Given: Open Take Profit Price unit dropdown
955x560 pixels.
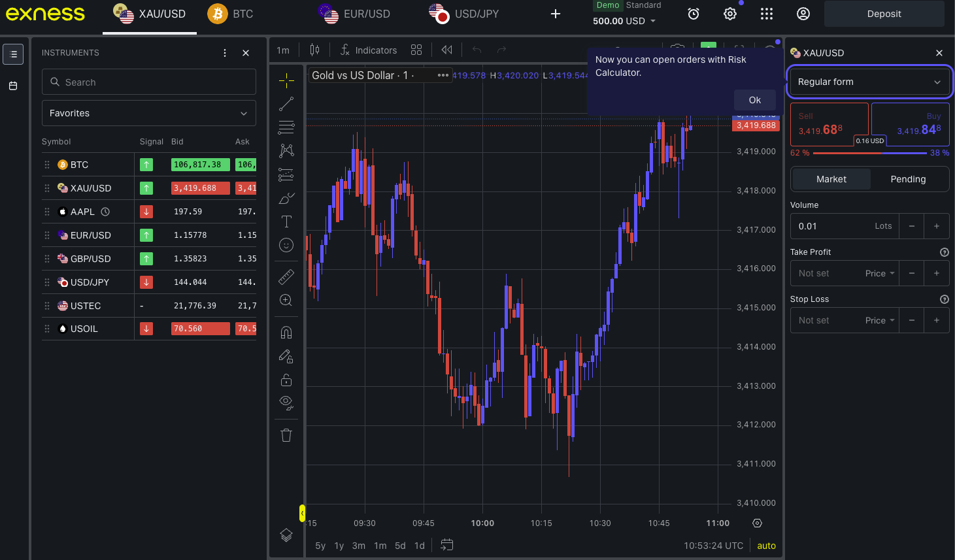Looking at the screenshot, I should 880,273.
